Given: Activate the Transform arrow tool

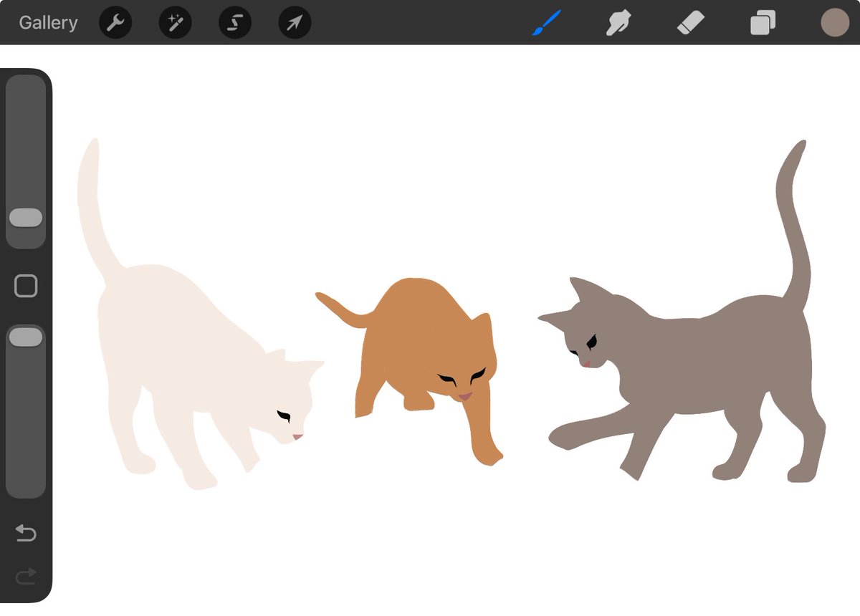Looking at the screenshot, I should pos(295,23).
